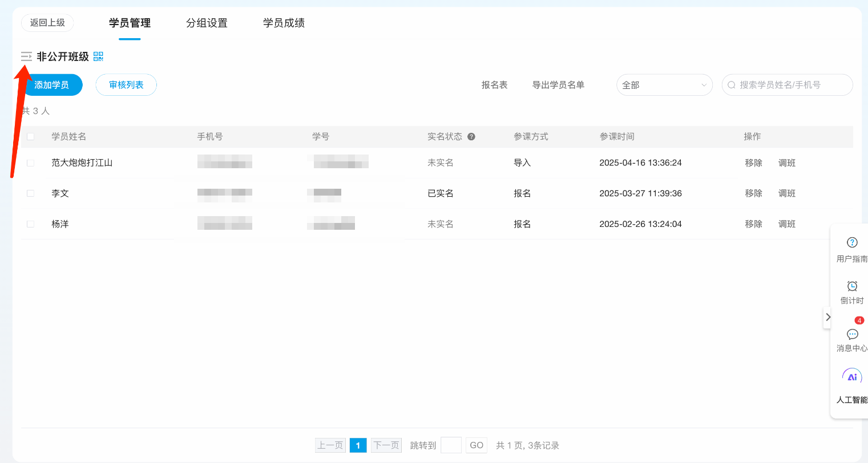Open the 用户指南 user guide
The width and height of the screenshot is (868, 463).
coord(851,249)
